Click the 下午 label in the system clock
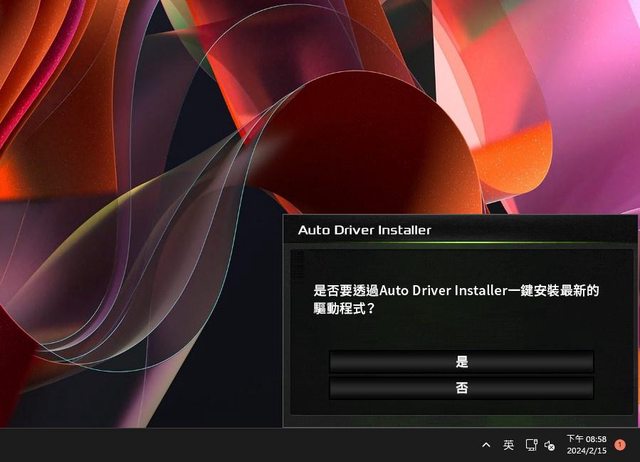Image resolution: width=640 pixels, height=462 pixels. pos(574,439)
